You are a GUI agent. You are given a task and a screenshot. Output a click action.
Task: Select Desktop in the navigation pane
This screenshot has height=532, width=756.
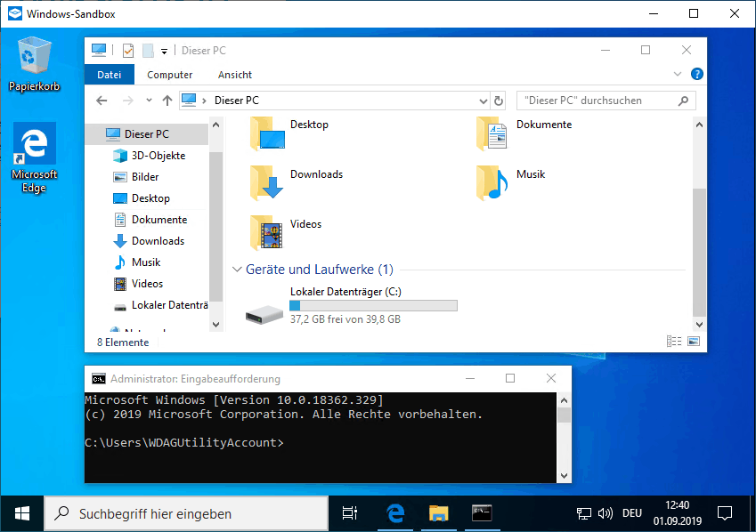pos(150,198)
